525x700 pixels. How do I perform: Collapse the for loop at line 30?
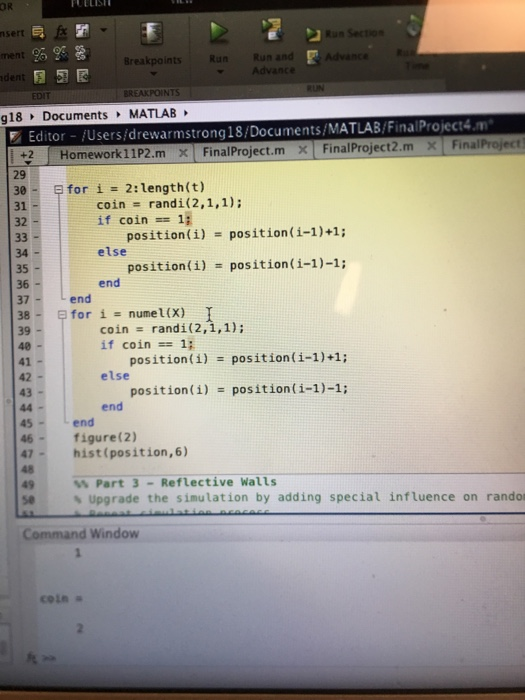[x=58, y=190]
